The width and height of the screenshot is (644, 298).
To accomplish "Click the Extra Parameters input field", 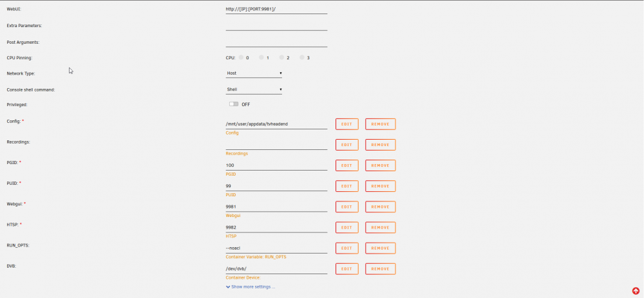I will pos(276,26).
